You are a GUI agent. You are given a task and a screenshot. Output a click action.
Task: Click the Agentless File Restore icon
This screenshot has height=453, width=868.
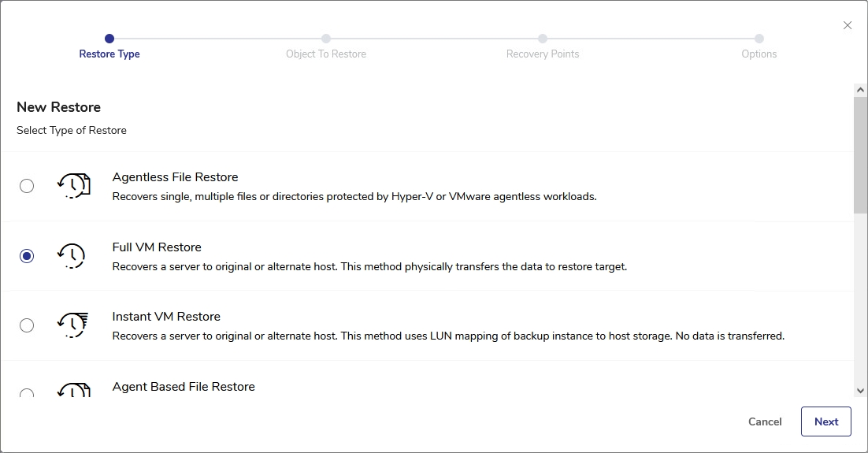pyautogui.click(x=73, y=186)
